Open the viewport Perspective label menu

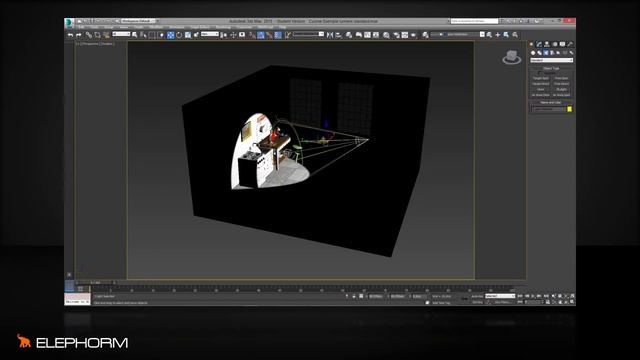coord(91,44)
